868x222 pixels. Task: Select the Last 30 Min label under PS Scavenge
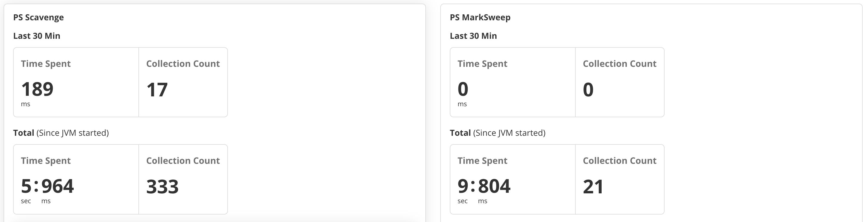(x=36, y=36)
